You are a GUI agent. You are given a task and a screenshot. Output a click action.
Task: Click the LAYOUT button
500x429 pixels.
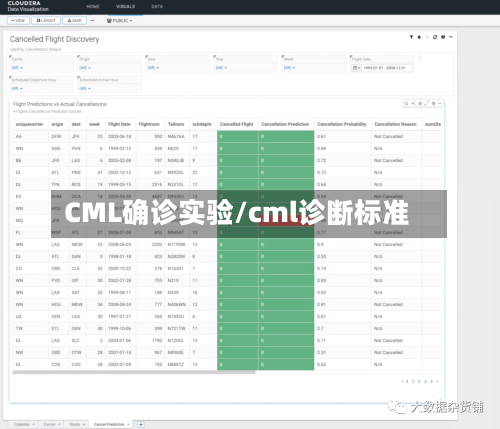click(x=46, y=21)
